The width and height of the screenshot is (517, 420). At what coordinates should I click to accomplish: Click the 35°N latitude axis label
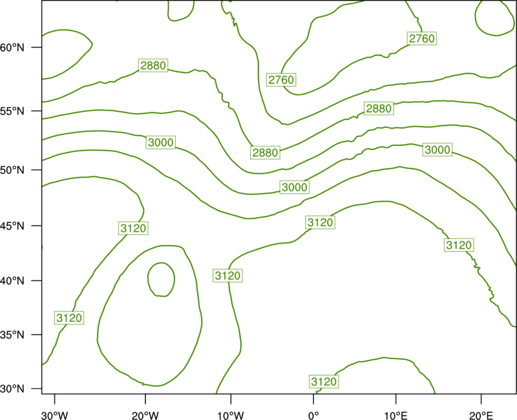(x=12, y=335)
